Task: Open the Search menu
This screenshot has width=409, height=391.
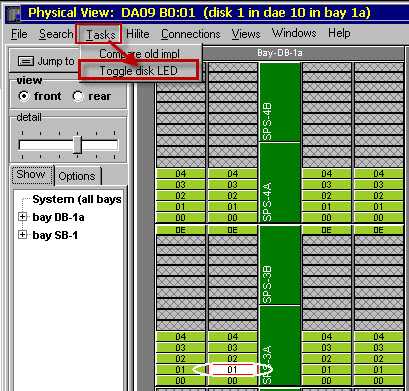Action: 56,34
